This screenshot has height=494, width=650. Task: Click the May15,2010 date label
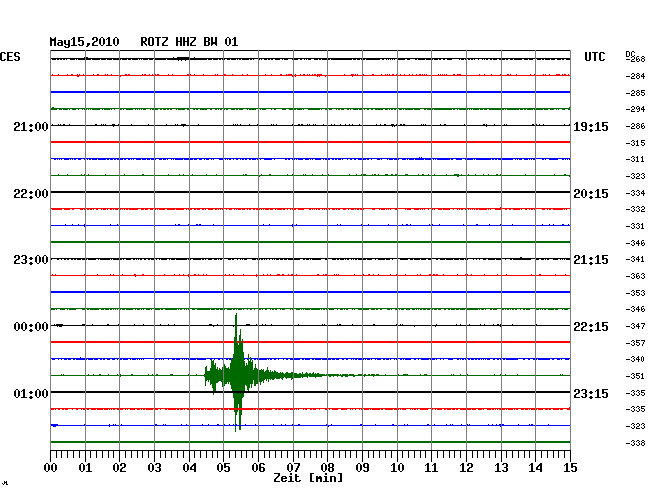(84, 42)
